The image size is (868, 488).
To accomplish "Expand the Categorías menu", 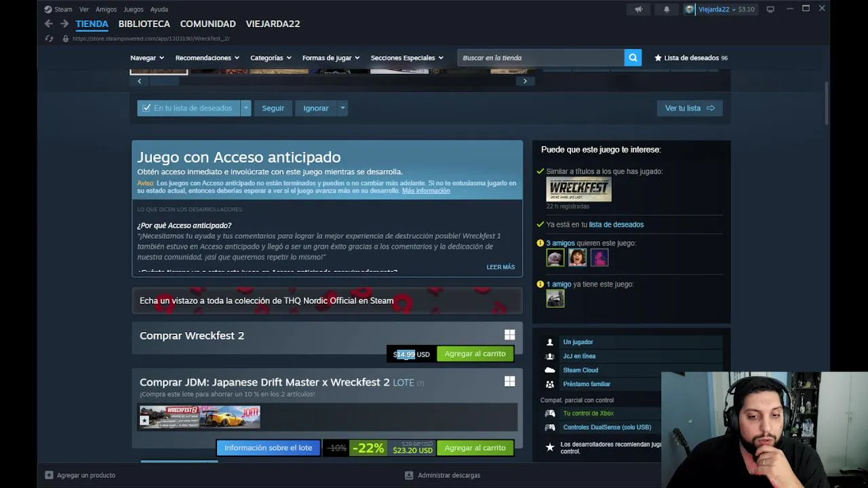I will coord(271,58).
